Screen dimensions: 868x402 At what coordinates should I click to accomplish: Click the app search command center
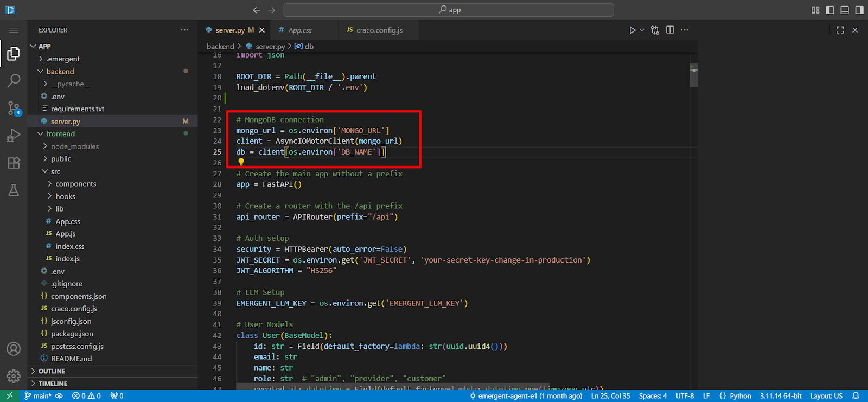coord(449,10)
